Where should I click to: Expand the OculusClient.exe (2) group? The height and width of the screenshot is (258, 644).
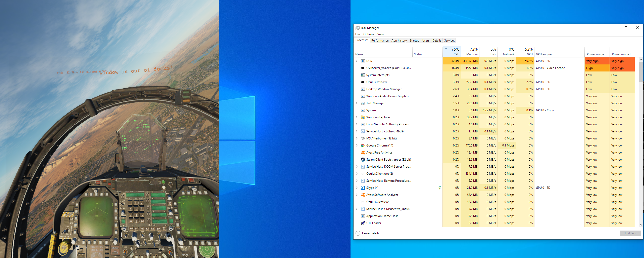point(357,174)
